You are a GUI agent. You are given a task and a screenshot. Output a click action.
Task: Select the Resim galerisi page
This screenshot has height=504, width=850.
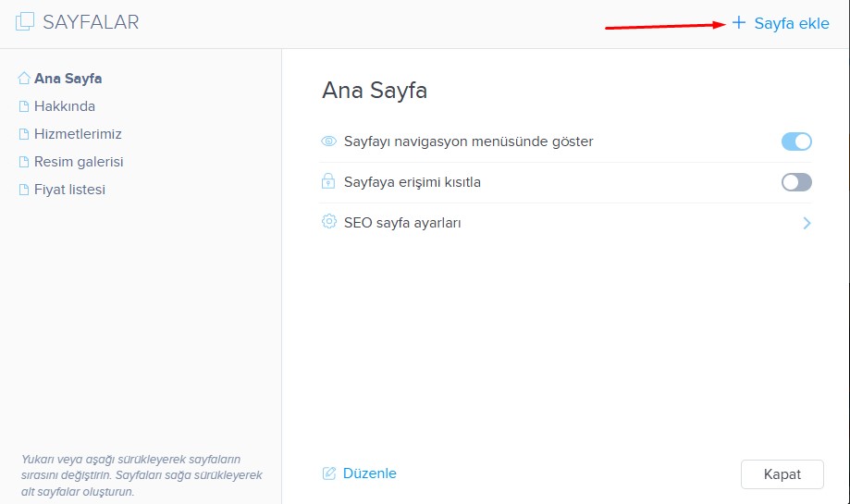(x=79, y=162)
